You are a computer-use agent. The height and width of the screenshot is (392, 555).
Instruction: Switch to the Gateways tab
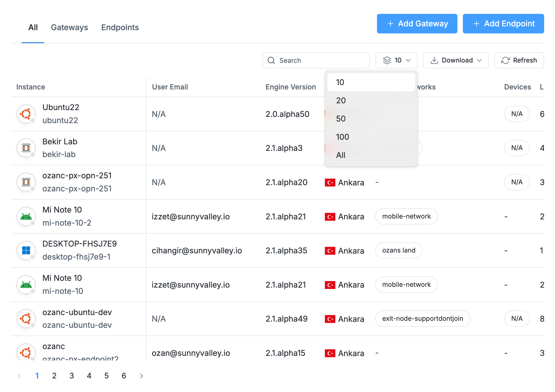[x=69, y=27]
